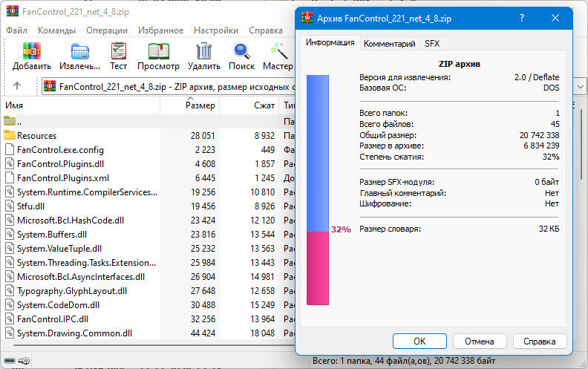This screenshot has width=588, height=369.
Task: Close the archive information dialog
Action: [x=555, y=18]
